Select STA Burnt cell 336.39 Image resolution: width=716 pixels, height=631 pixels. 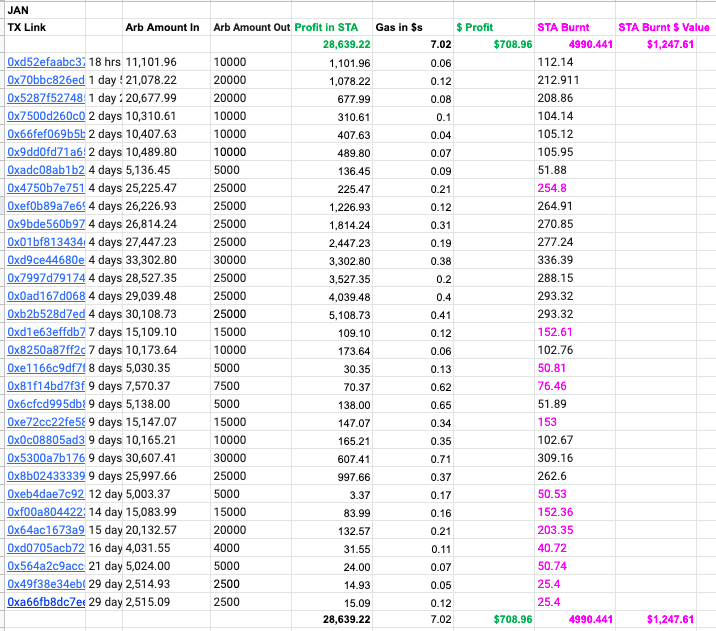click(x=574, y=260)
